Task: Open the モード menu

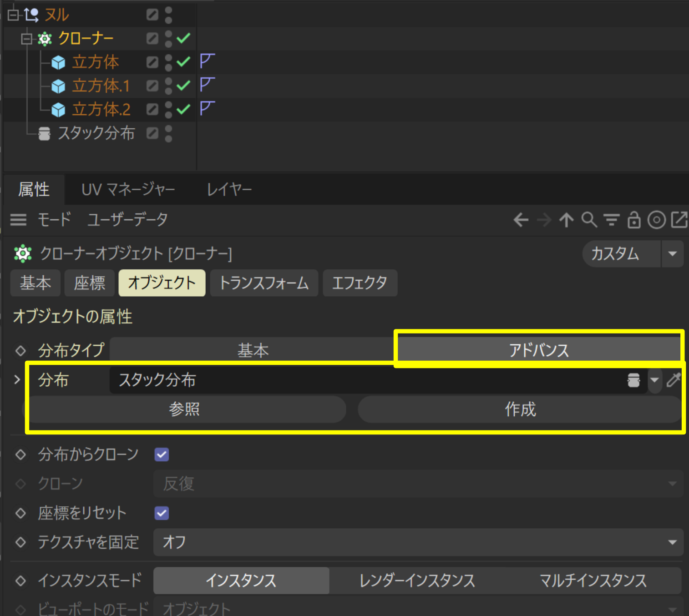Action: 54,220
